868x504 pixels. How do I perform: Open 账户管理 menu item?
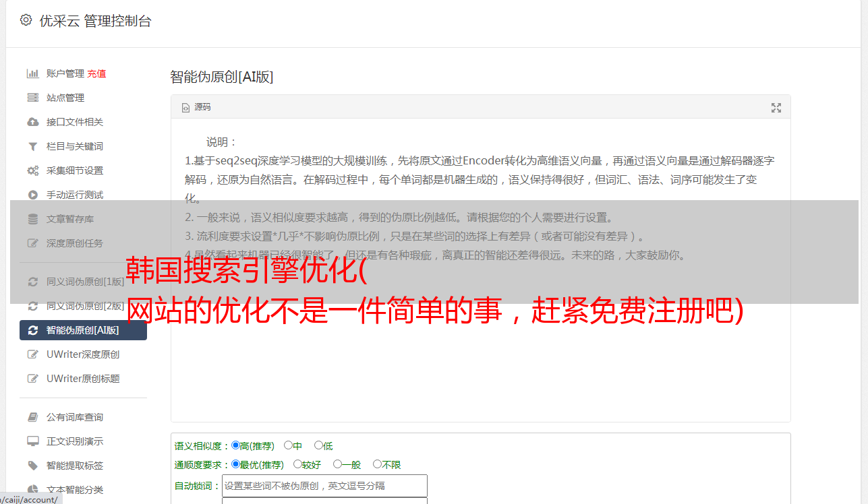point(65,73)
